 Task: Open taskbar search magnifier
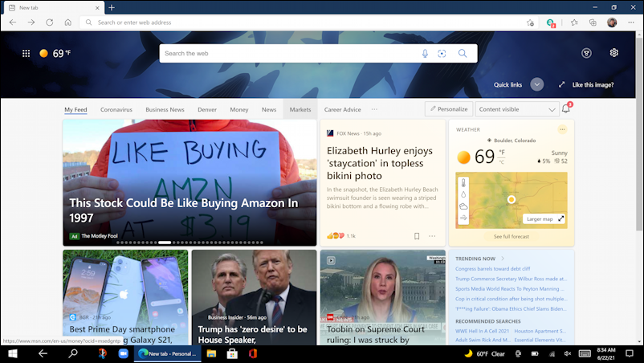tap(73, 353)
